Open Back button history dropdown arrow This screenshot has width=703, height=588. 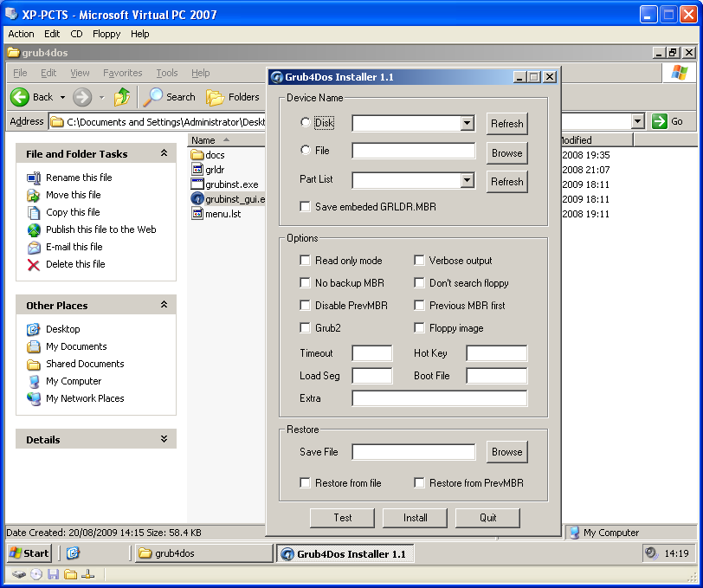[62, 97]
